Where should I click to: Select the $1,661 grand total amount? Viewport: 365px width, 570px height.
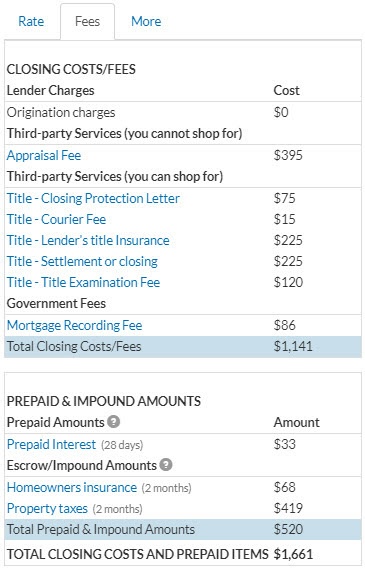point(293,554)
